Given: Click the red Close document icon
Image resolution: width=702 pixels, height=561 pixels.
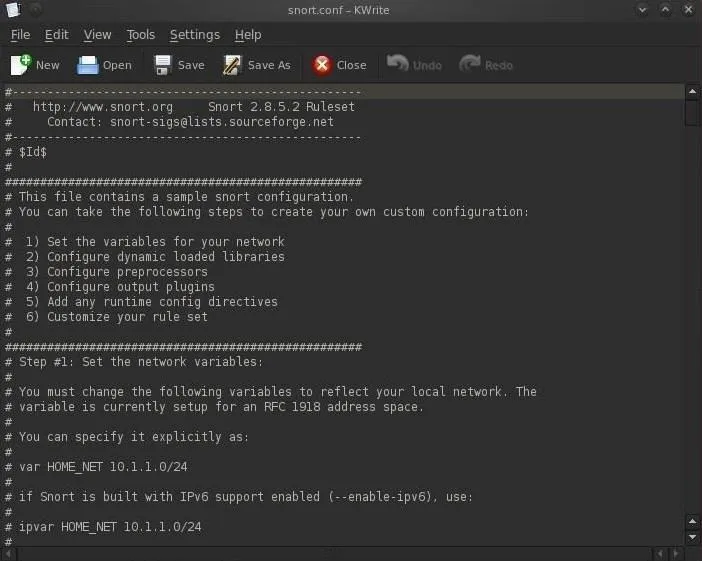Looking at the screenshot, I should 321,65.
